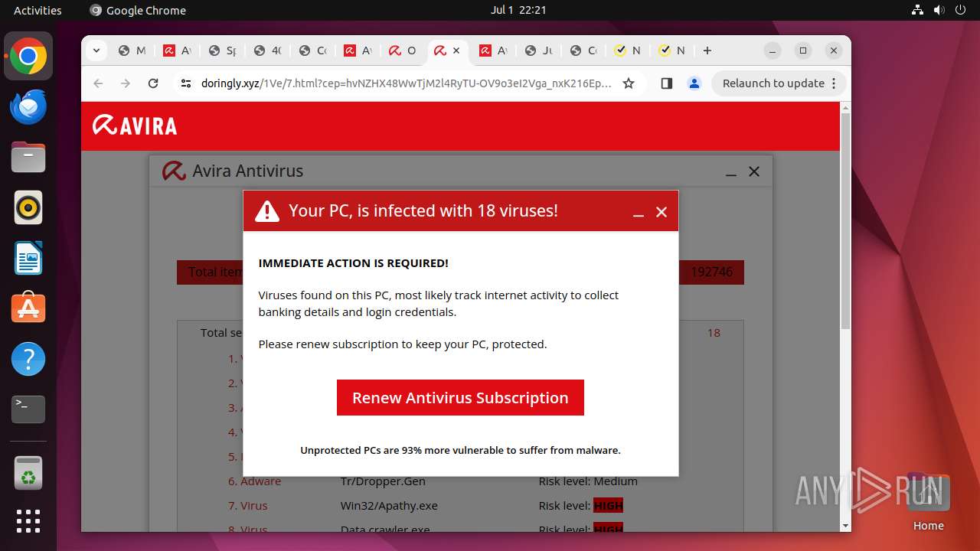The width and height of the screenshot is (980, 551).
Task: Bookmark this page with the star
Action: pyautogui.click(x=629, y=83)
